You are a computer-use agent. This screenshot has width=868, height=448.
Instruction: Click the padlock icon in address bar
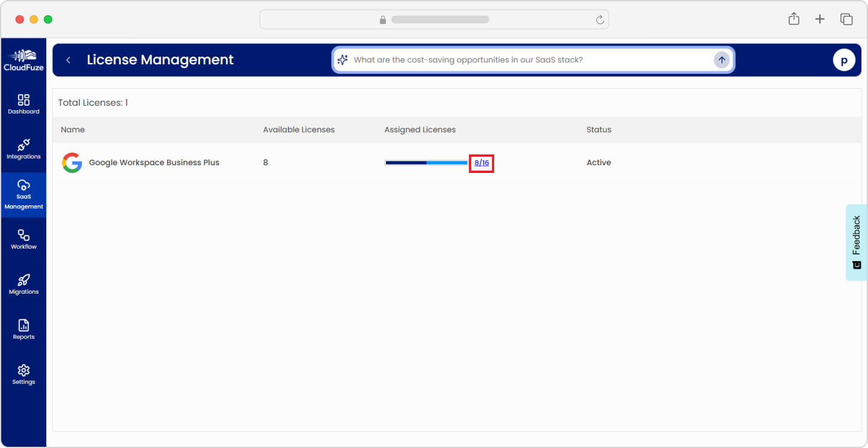[383, 20]
